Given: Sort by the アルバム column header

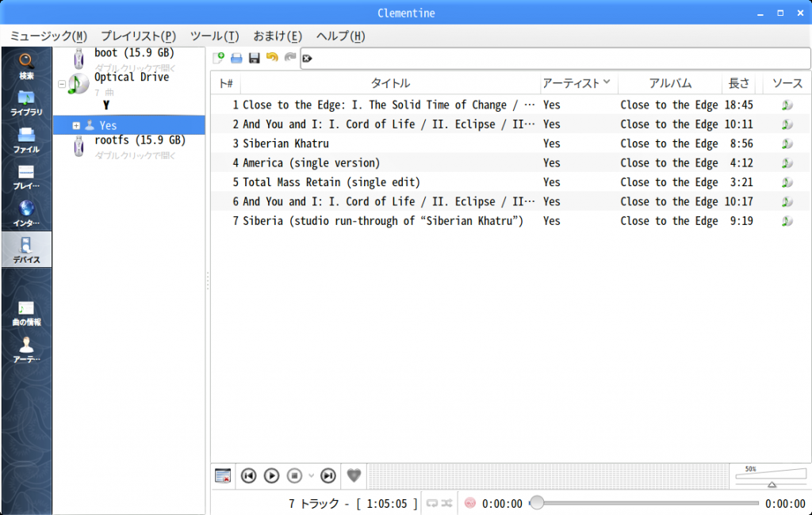Looking at the screenshot, I should 670,83.
